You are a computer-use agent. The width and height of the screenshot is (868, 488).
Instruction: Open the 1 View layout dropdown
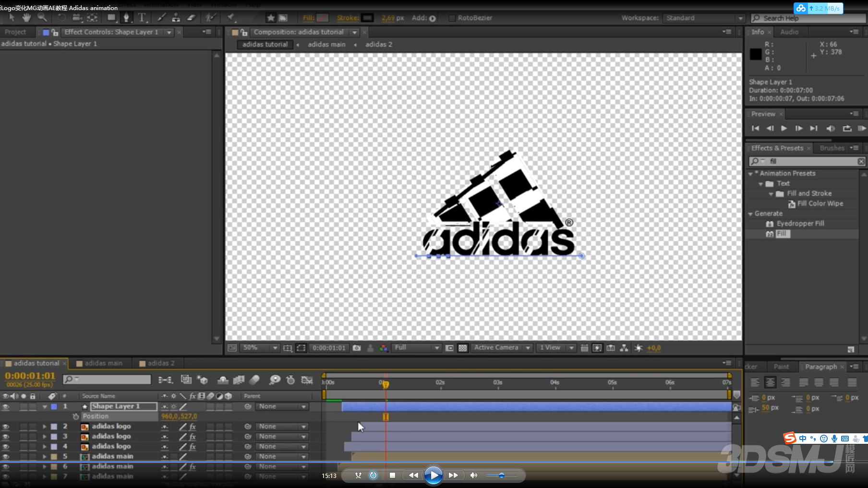point(556,348)
